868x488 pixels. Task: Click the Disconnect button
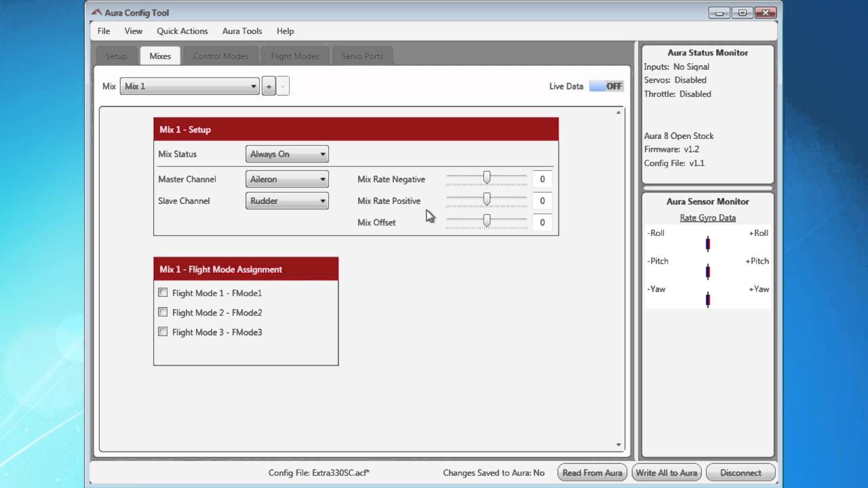(741, 473)
